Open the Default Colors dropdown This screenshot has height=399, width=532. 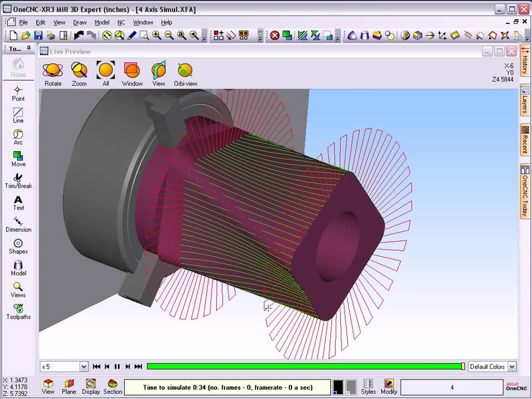(x=512, y=367)
